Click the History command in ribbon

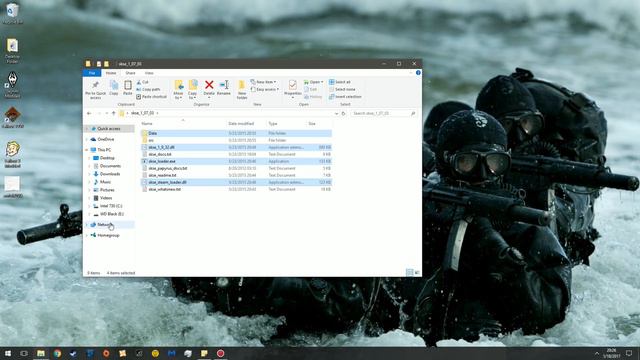coord(313,97)
